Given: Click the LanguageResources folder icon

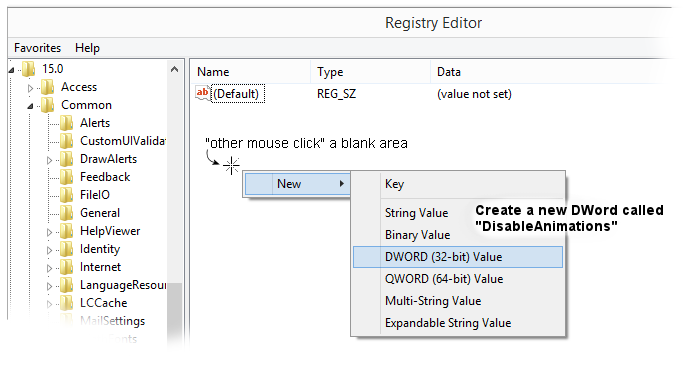Looking at the screenshot, I should 66,285.
